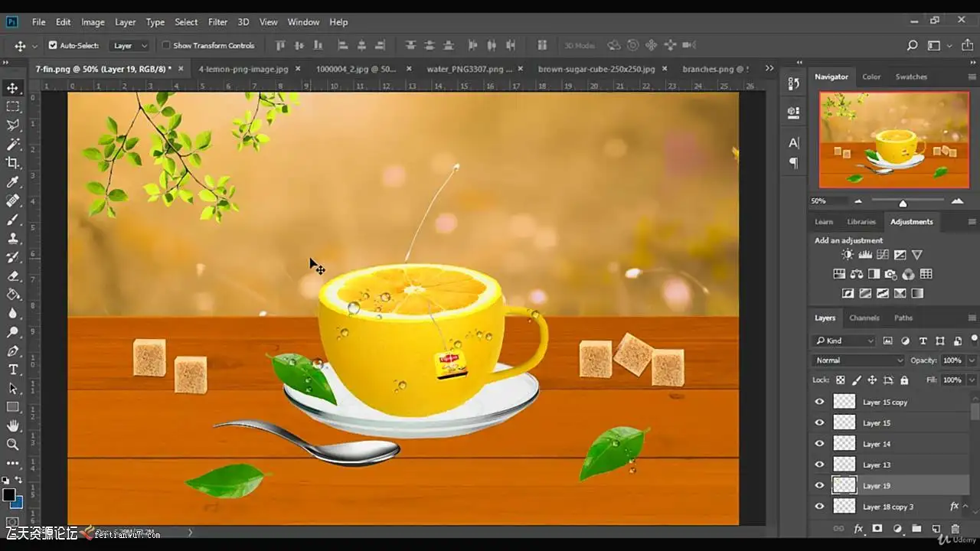Switch to the Swatches tab
Screen dimensions: 980x551
tap(911, 77)
